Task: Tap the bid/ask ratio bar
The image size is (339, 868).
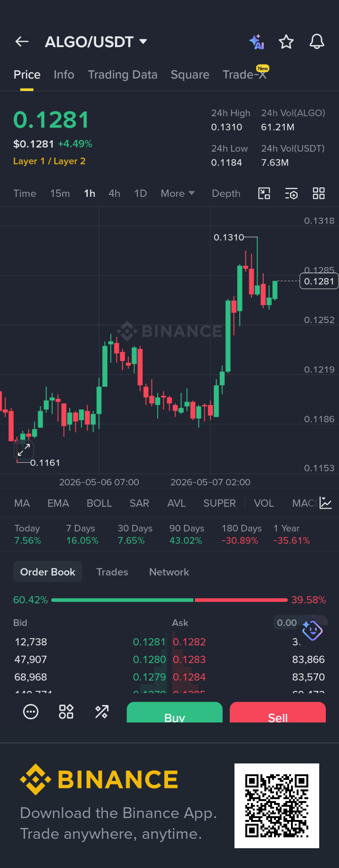Action: tap(169, 600)
